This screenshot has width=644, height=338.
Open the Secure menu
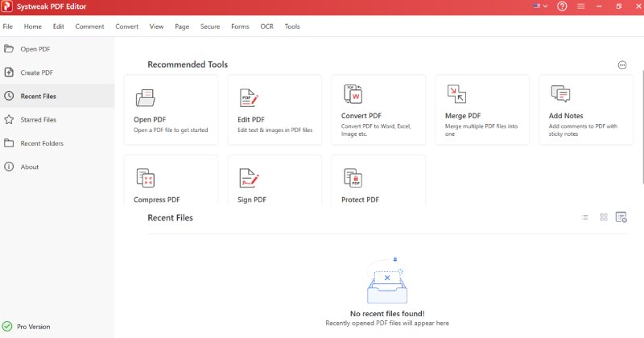[210, 27]
